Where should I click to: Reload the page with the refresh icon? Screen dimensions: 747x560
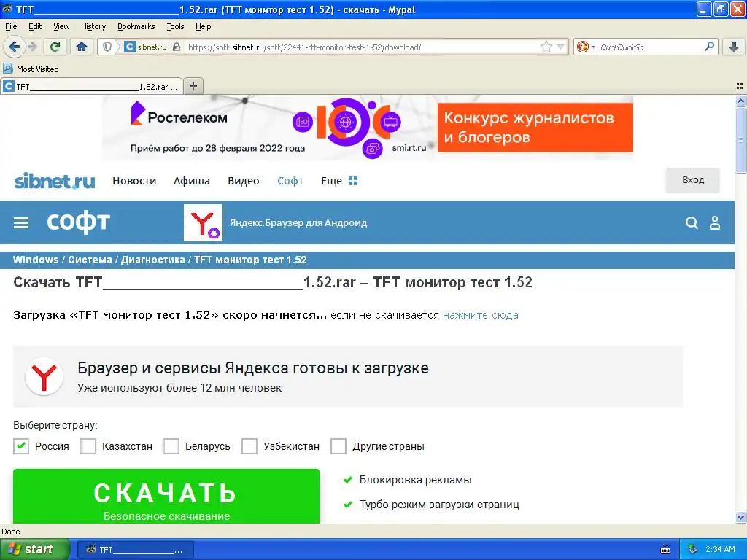point(55,47)
